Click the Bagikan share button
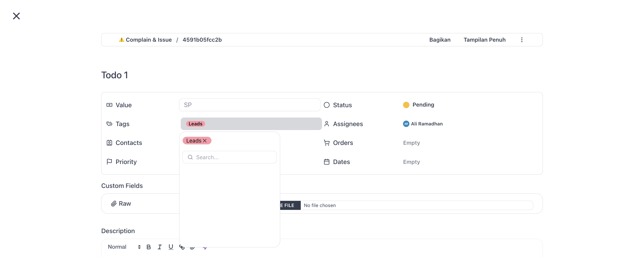 (x=439, y=40)
